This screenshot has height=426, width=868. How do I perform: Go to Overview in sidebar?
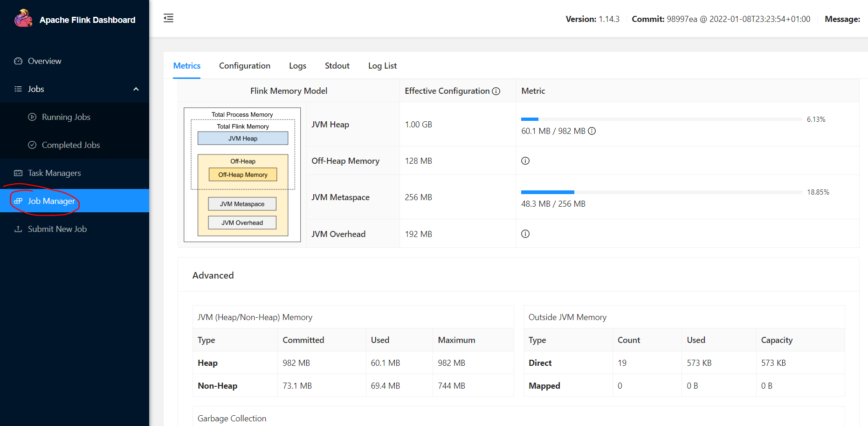coord(75,61)
